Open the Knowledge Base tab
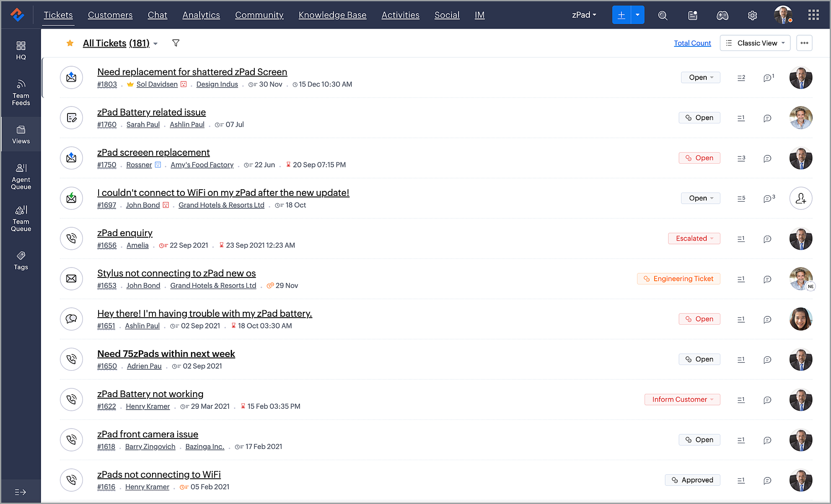 pyautogui.click(x=332, y=15)
